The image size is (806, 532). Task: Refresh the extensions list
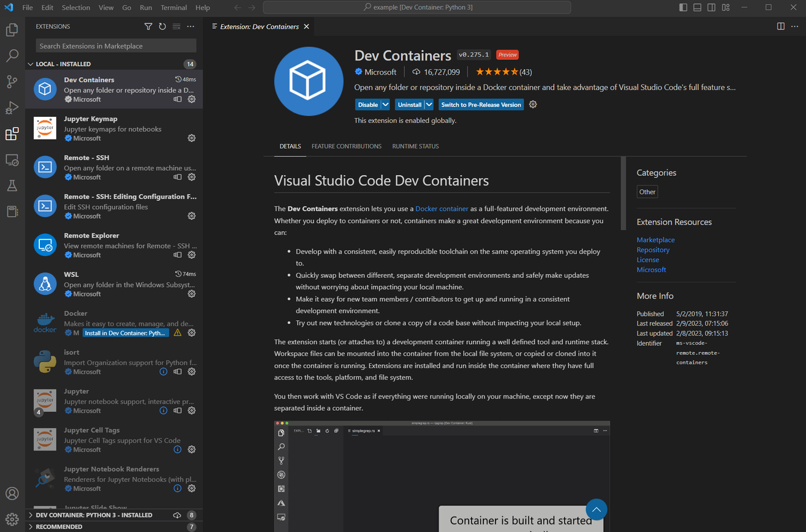point(162,26)
